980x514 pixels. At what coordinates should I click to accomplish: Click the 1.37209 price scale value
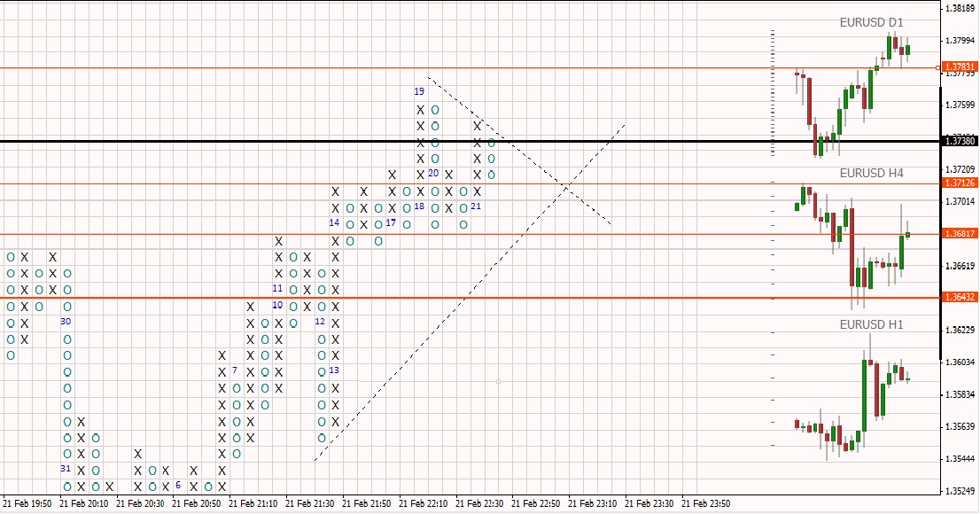point(961,169)
